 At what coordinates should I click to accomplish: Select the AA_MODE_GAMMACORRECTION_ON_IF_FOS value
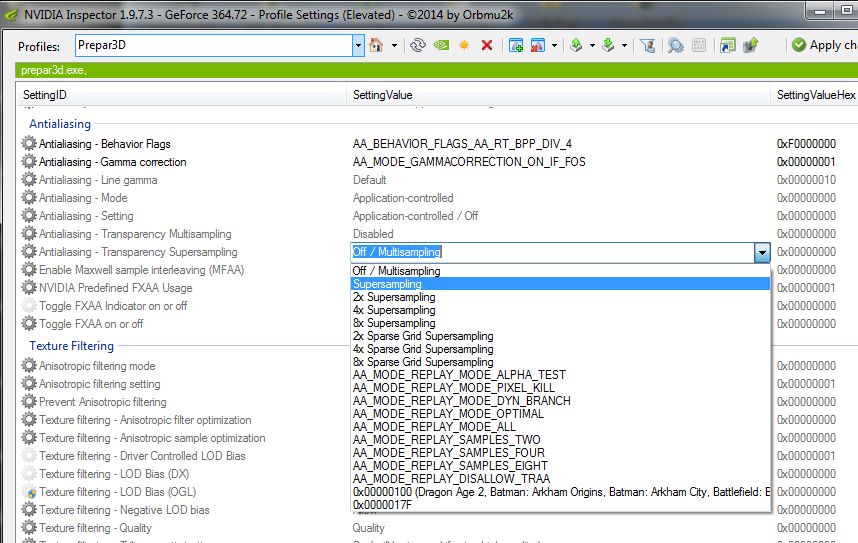[469, 162]
